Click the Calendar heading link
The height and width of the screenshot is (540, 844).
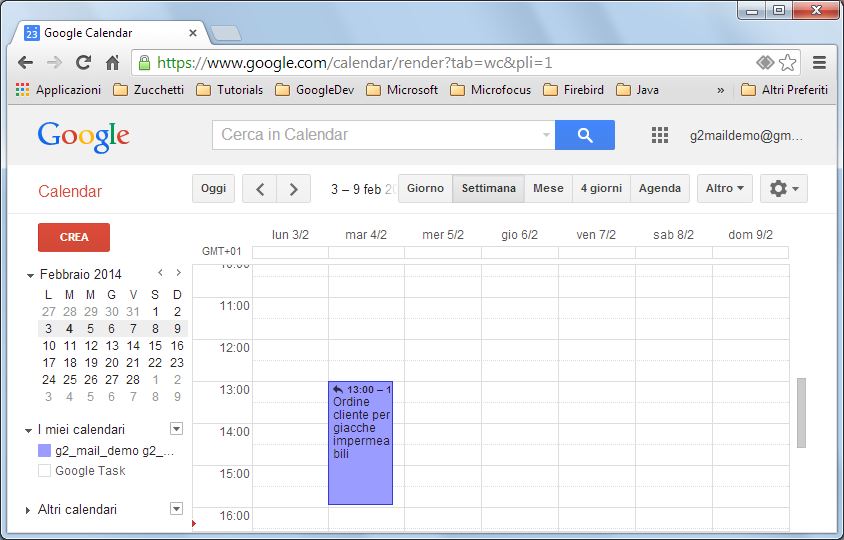[x=70, y=191]
